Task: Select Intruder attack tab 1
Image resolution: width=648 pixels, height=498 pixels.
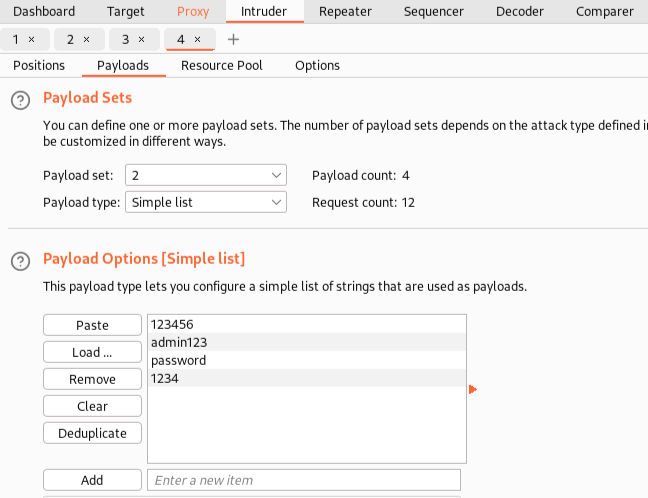Action: (16, 40)
